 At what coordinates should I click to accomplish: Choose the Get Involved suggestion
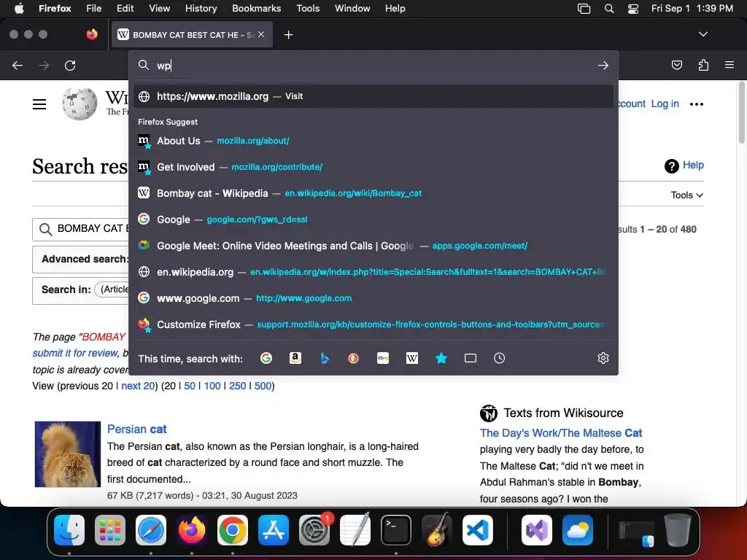[373, 167]
